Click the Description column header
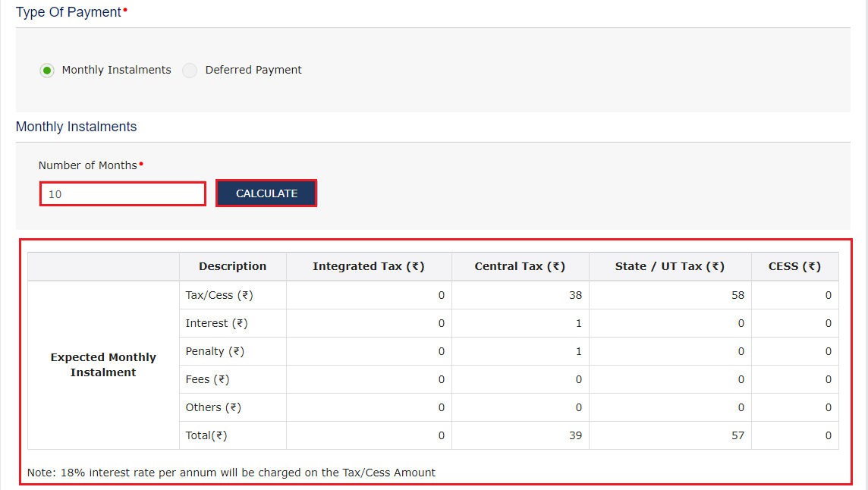The width and height of the screenshot is (868, 490). point(232,266)
